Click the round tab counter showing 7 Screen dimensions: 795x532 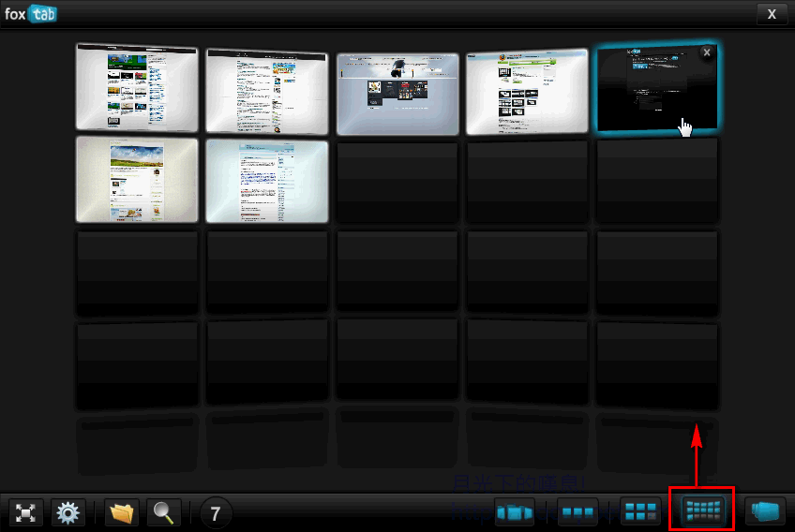click(216, 513)
